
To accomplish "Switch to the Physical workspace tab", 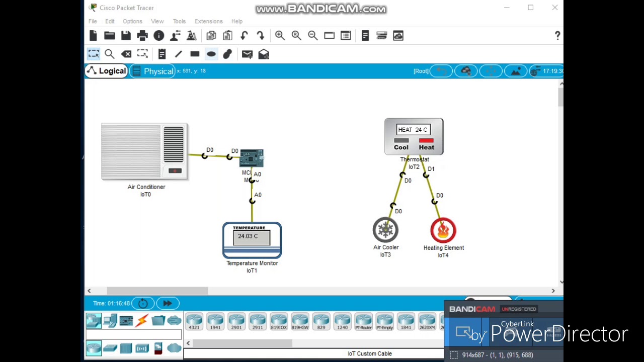I will click(153, 71).
